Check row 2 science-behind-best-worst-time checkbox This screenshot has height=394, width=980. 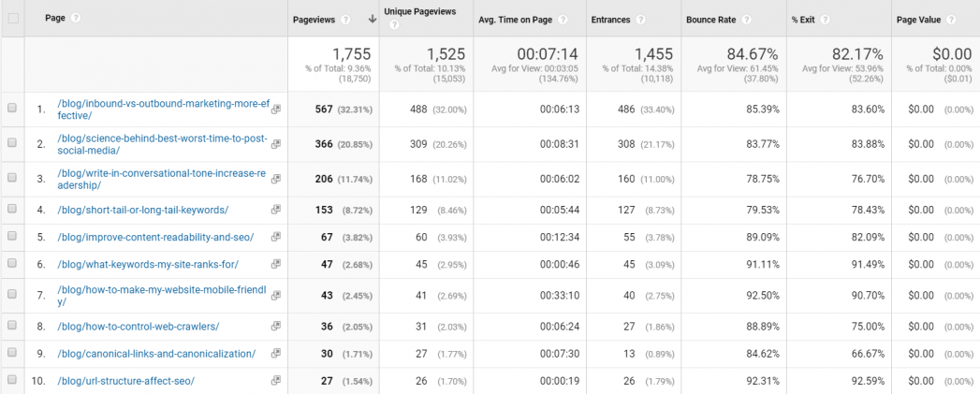click(12, 143)
